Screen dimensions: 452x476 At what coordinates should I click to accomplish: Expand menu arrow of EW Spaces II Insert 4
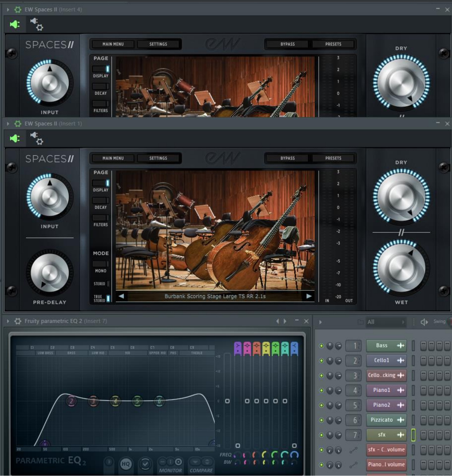click(x=8, y=10)
